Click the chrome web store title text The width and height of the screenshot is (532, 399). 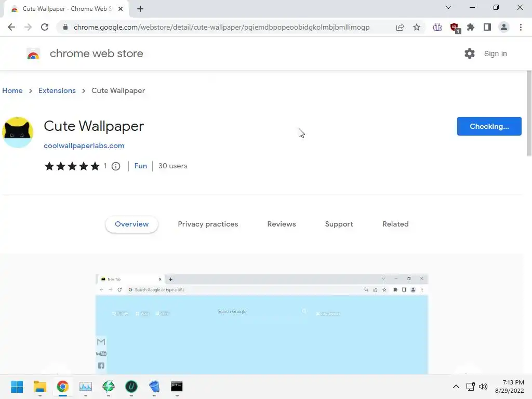96,54
